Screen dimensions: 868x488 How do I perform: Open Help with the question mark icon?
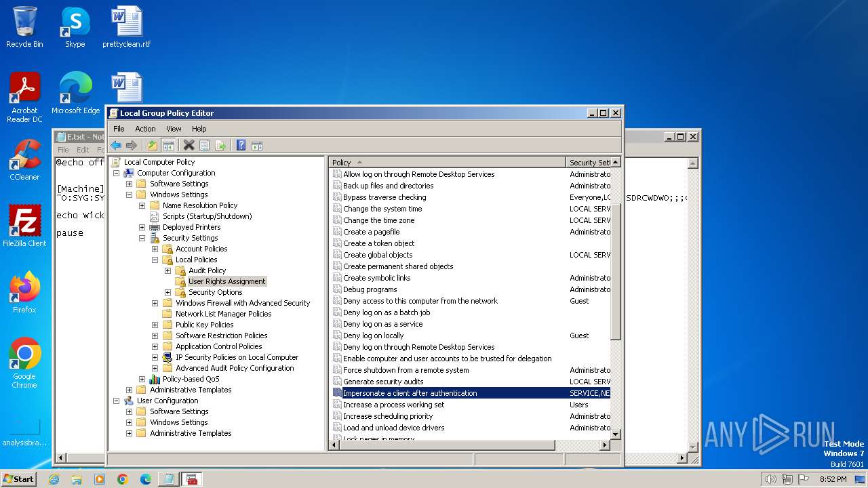(241, 145)
